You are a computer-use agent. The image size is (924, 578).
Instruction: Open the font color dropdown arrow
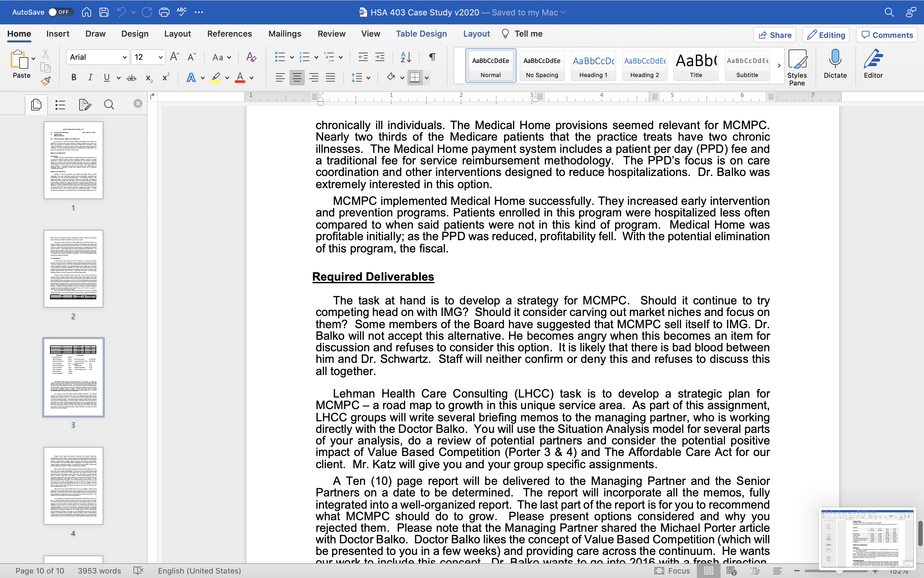point(252,78)
